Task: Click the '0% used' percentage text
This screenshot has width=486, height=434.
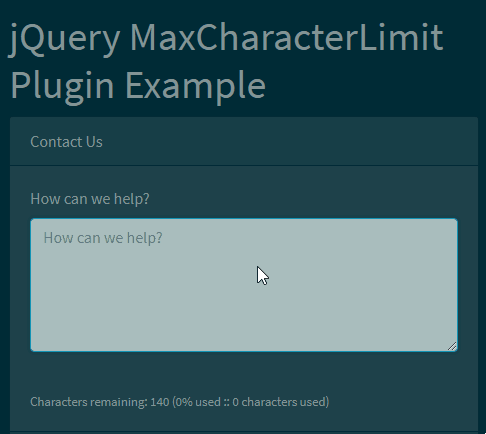Action: coord(198,402)
